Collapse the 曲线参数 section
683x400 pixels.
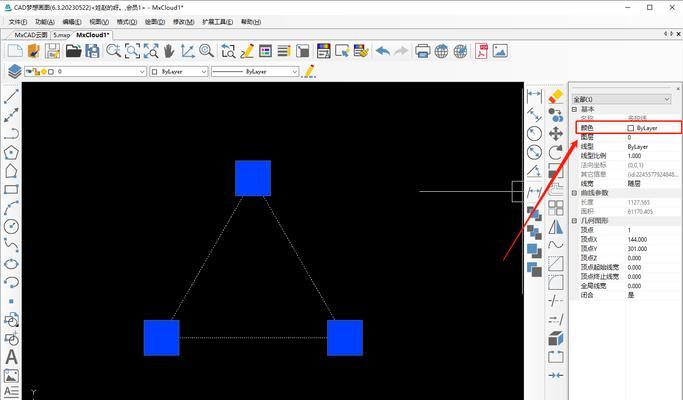tap(575, 193)
